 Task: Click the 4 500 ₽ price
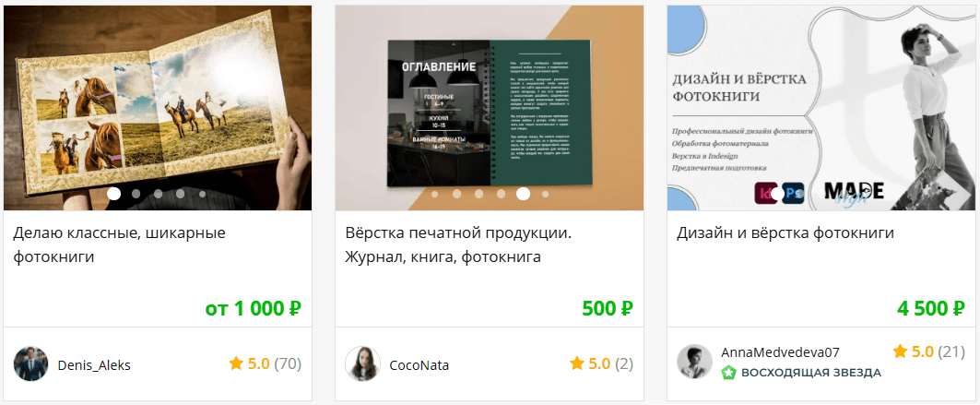[931, 308]
